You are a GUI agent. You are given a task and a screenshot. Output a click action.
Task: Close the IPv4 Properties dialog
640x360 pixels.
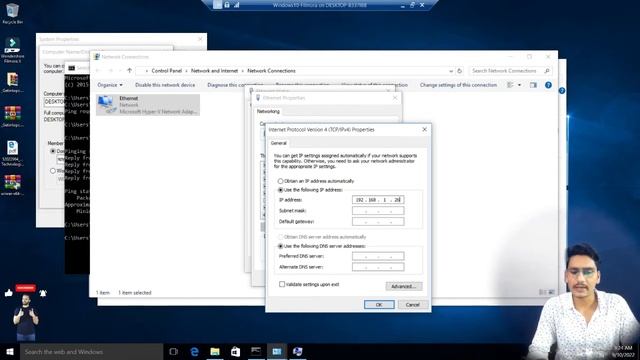424,129
